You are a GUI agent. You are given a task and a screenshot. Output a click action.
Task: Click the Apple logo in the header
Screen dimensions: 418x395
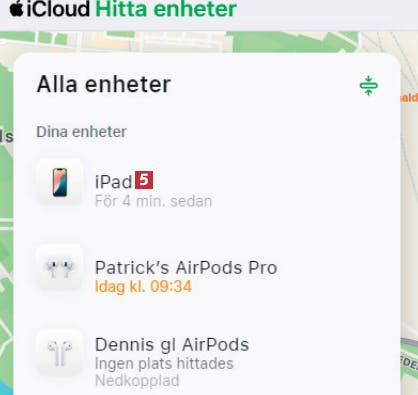pos(17,9)
